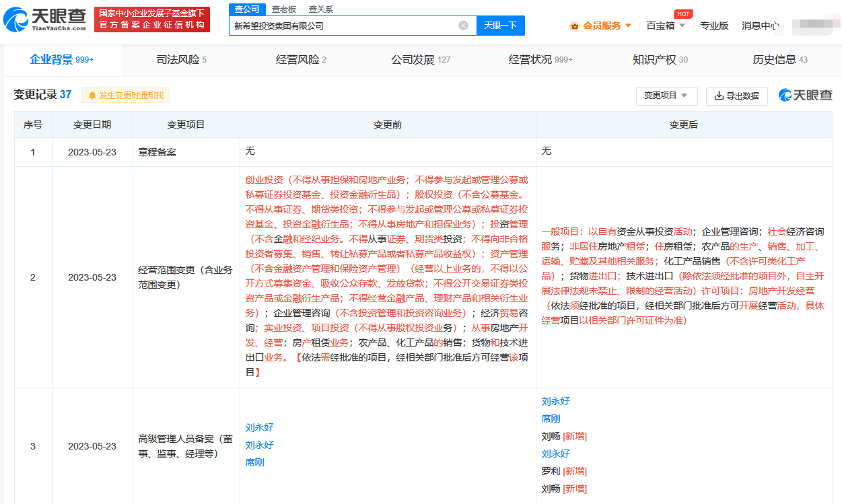Click the 席刚 link in 变更后 column
Screen dimensions: 842x504
pyautogui.click(x=551, y=419)
